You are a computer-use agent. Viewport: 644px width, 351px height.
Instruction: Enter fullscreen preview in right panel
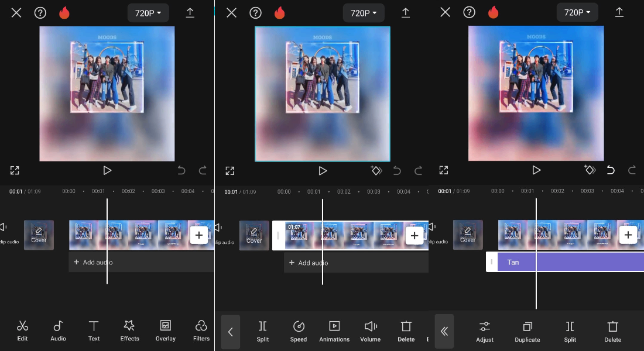pyautogui.click(x=444, y=170)
